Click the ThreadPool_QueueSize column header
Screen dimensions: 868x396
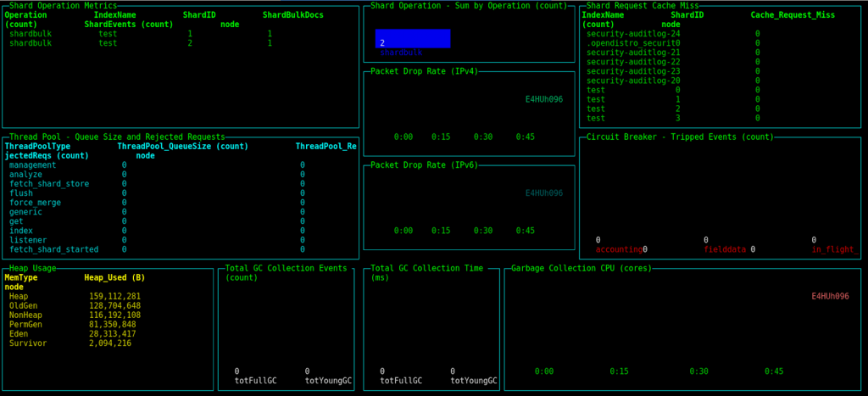point(183,146)
